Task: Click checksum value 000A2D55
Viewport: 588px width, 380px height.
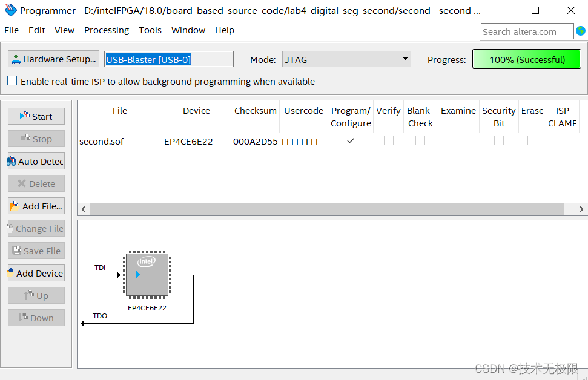Action: click(256, 142)
